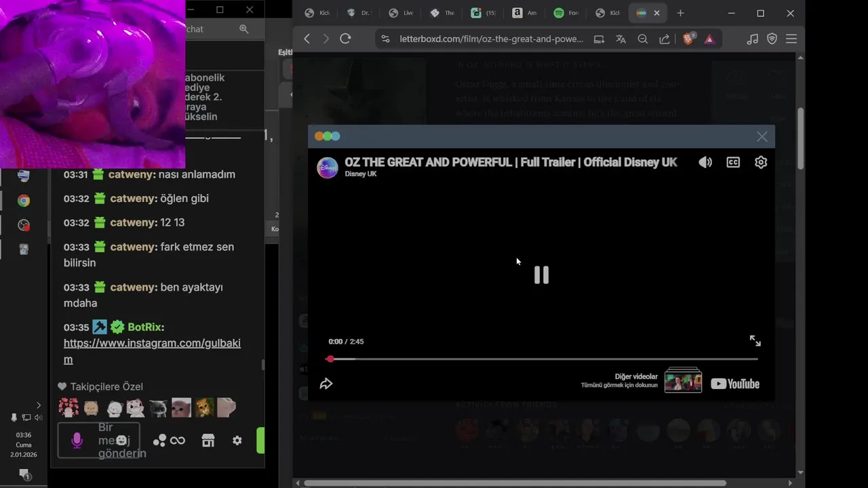
Task: Open the BotRix Instagram link in chat
Action: tap(152, 351)
